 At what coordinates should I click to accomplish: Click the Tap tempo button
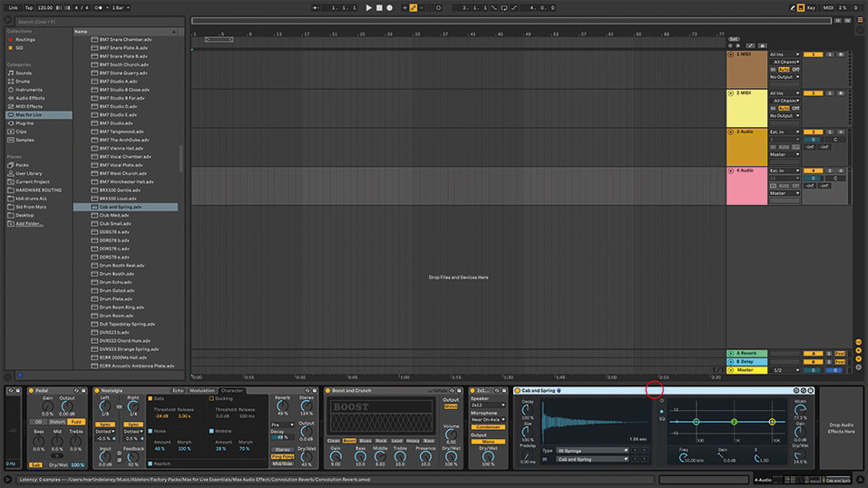click(x=29, y=8)
